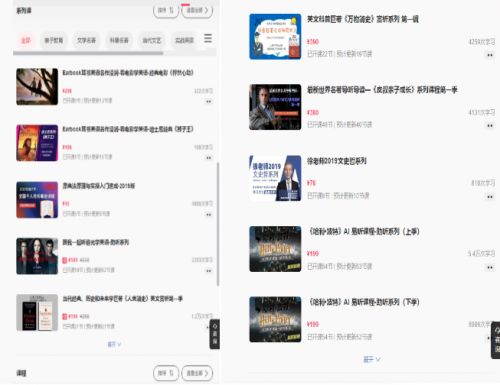Click coupon tag icon on 《人类简史》course price
The width and height of the screenshot is (500, 385).
[65, 316]
